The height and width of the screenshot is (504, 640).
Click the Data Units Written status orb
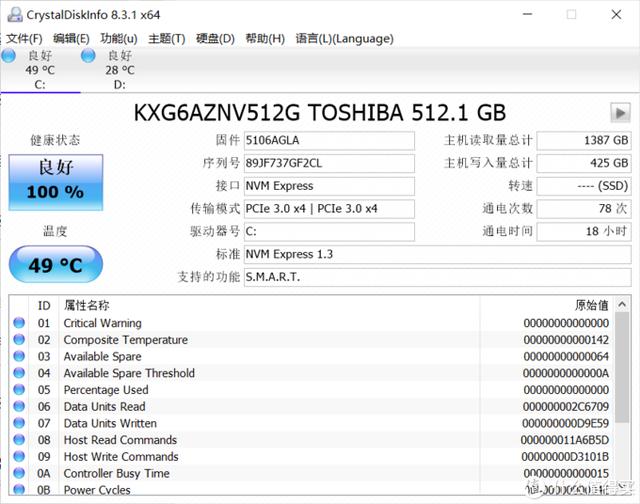point(18,424)
